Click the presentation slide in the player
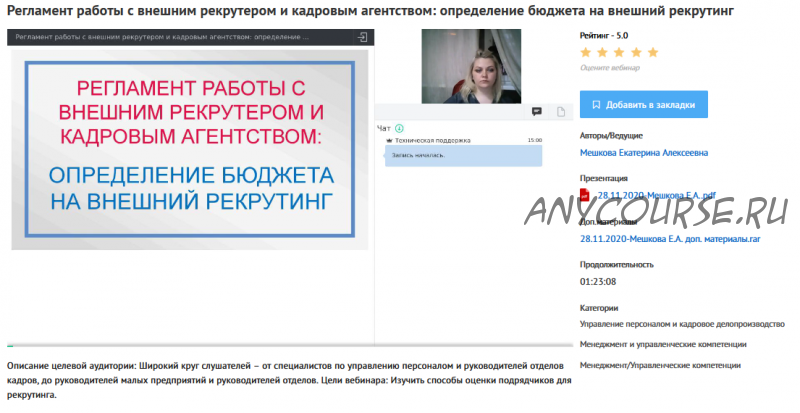Viewport: 800px width, 413px height. [190, 148]
